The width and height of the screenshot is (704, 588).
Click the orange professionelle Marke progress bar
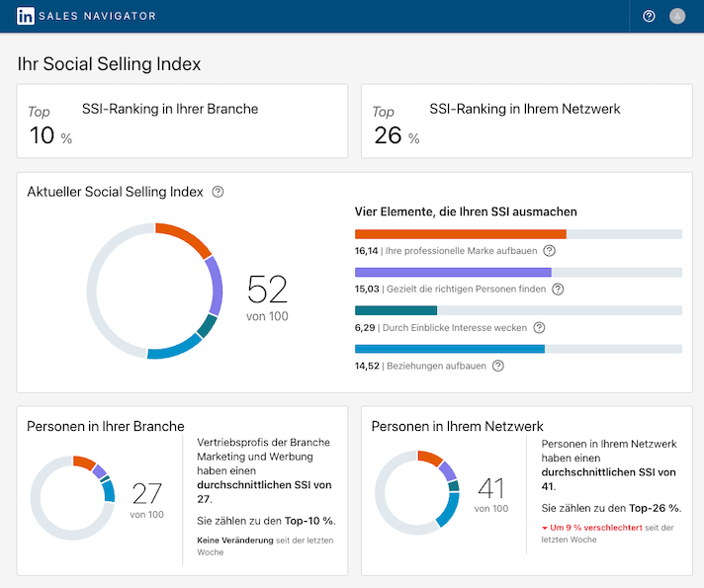pos(460,234)
